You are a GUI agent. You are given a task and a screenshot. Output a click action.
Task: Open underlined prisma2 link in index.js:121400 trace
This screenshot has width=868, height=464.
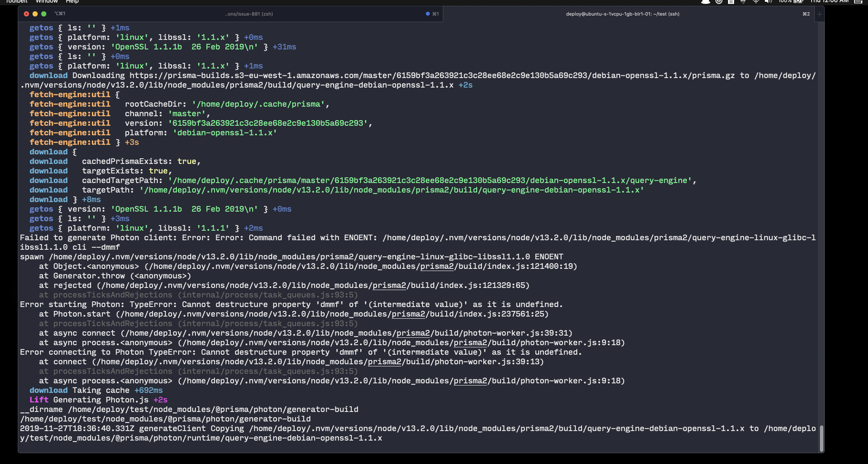[x=437, y=266]
